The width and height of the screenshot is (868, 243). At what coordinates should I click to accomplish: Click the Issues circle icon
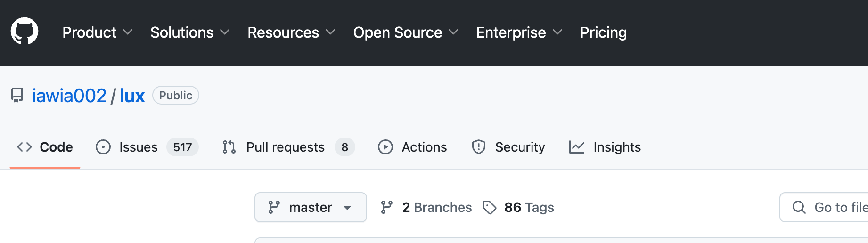click(x=103, y=147)
